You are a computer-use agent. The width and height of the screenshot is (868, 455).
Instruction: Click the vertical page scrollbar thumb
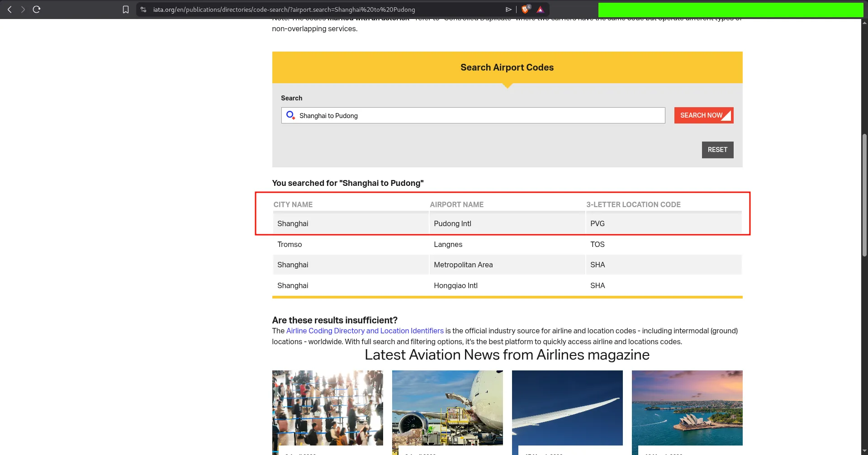click(864, 194)
